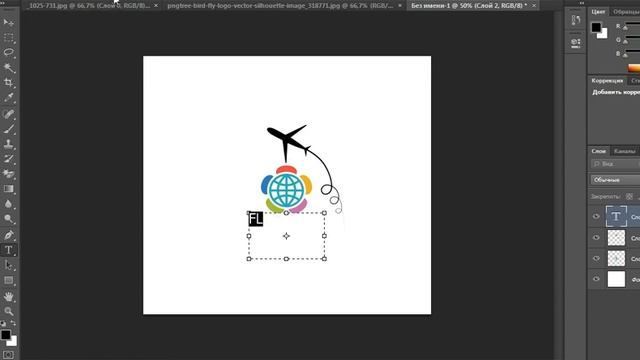The image size is (640, 360).
Task: Select the Path Selection tool
Action: point(8,265)
